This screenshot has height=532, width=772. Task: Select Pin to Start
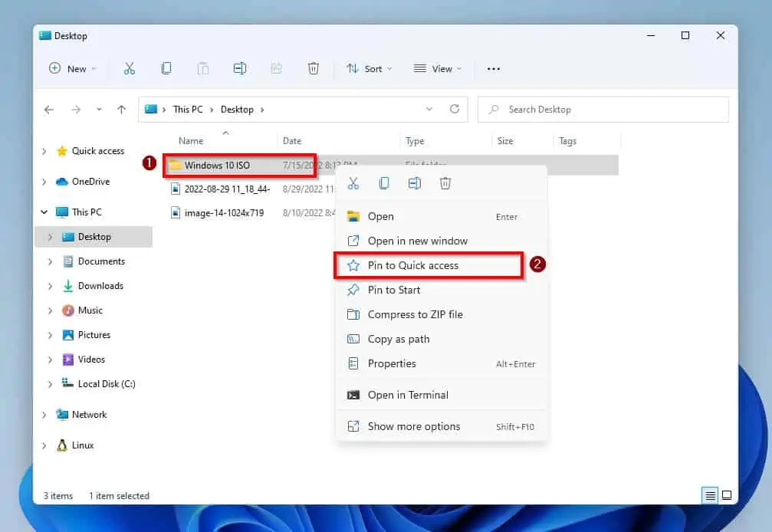tap(441, 290)
